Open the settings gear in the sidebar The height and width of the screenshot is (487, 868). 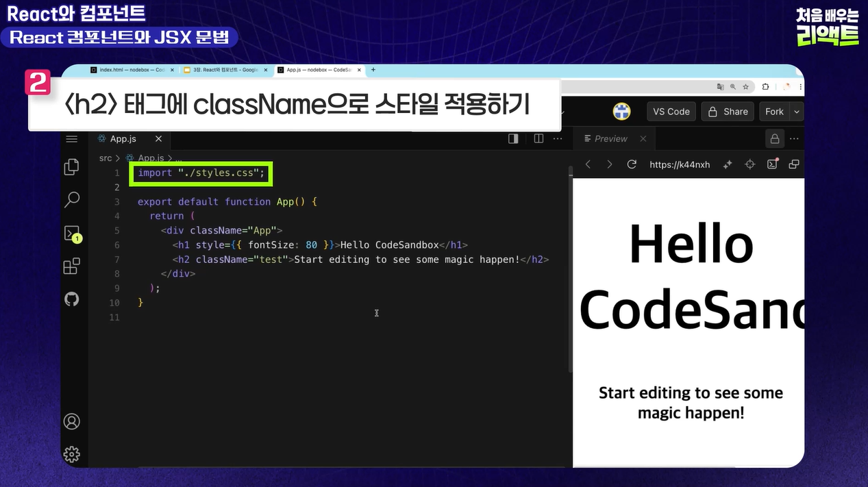coord(72,454)
